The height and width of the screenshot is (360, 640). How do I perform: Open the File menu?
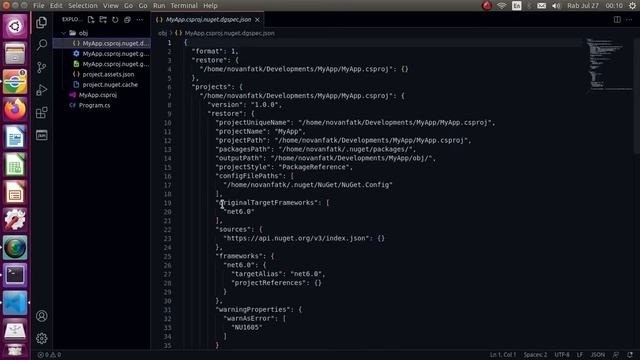39,6
